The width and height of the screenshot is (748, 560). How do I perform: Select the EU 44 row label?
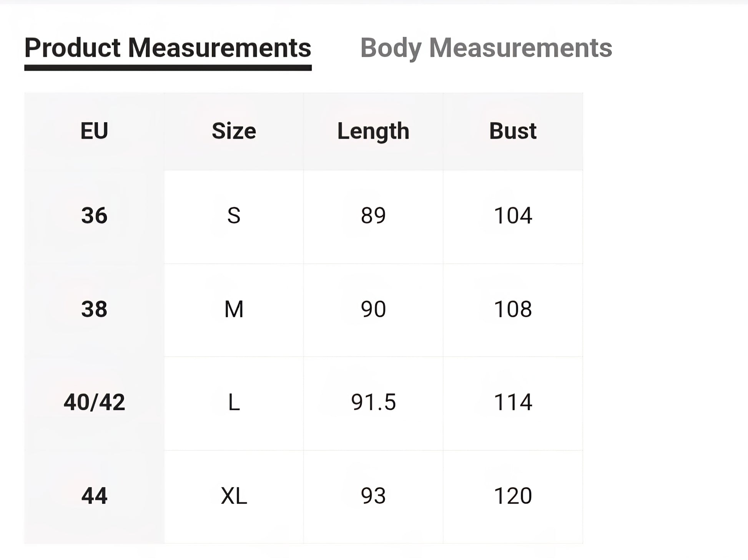pyautogui.click(x=94, y=496)
